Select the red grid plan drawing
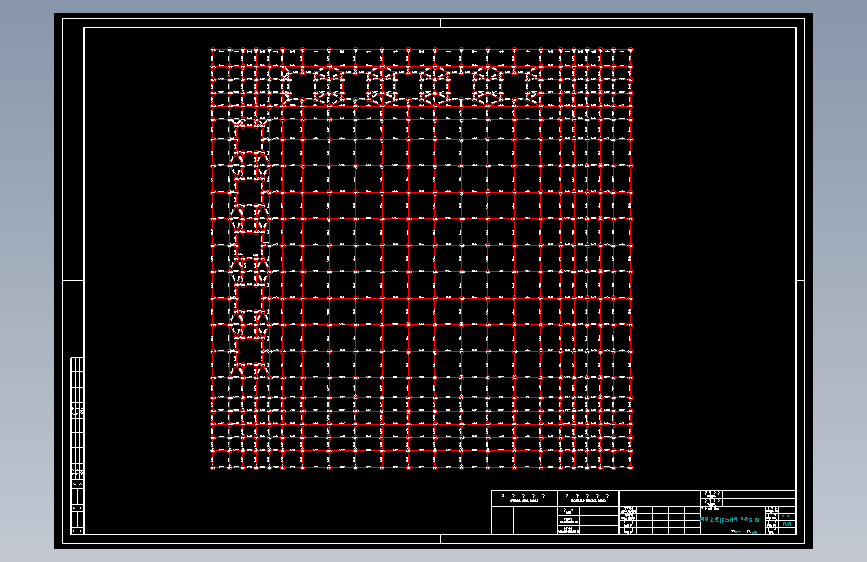 tap(421, 258)
